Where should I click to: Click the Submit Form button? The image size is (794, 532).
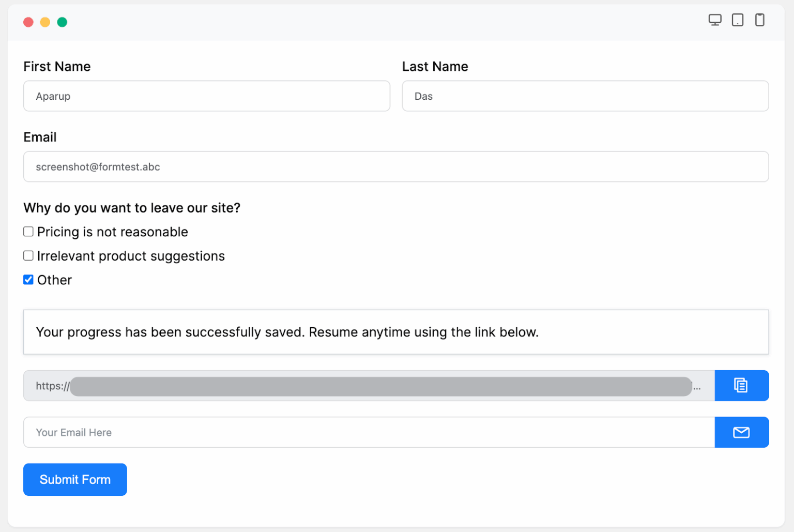pyautogui.click(x=74, y=479)
